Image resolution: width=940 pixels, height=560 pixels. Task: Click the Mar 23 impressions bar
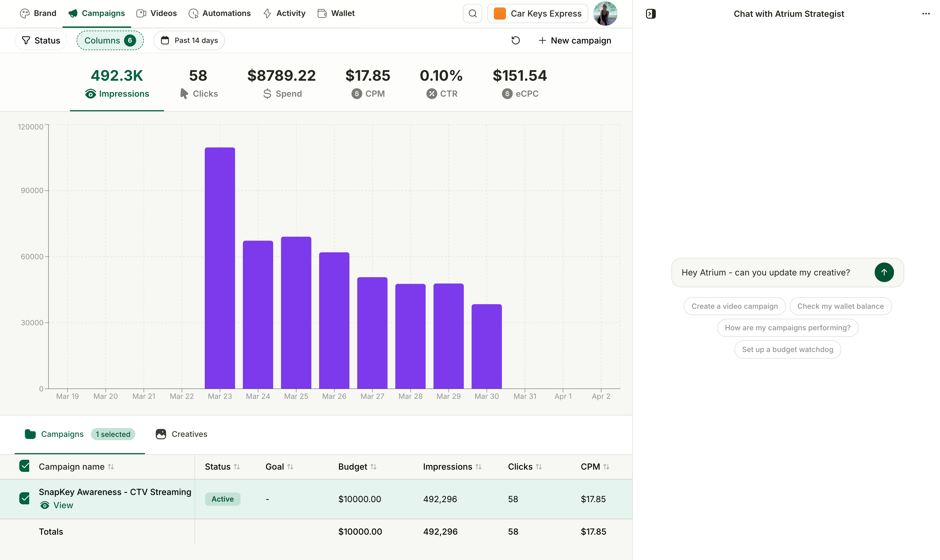point(220,268)
